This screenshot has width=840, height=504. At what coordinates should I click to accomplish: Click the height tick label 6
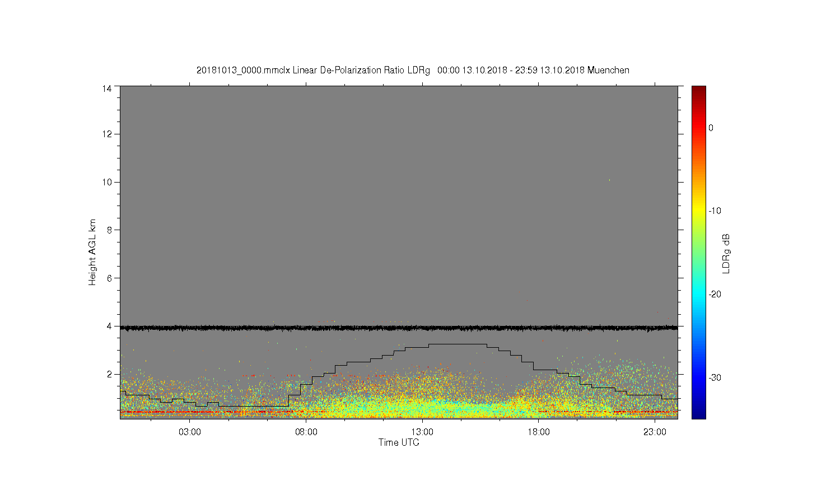[109, 278]
